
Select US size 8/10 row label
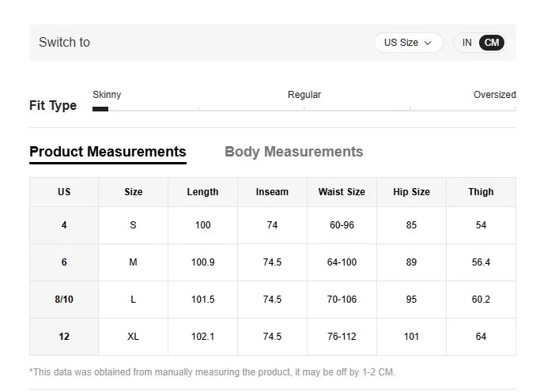[x=64, y=300]
